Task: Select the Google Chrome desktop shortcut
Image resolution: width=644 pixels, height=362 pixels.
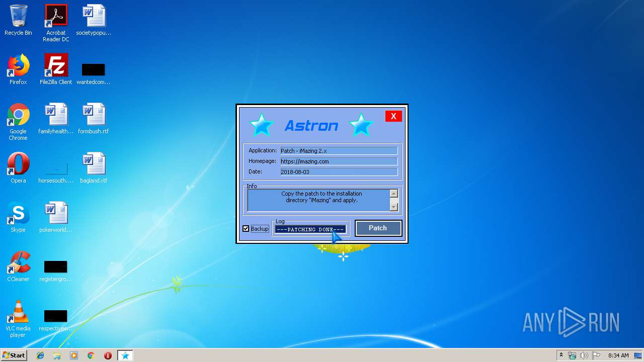Action: pos(18,122)
